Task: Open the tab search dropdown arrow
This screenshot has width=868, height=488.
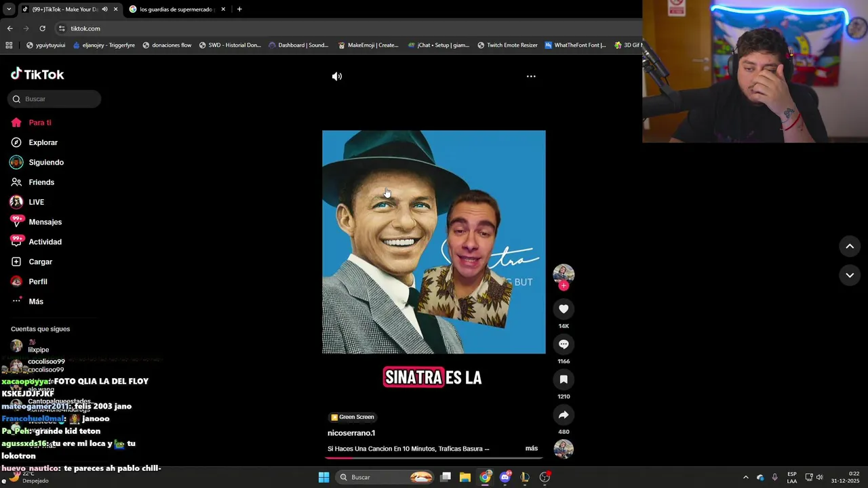Action: click(x=8, y=9)
